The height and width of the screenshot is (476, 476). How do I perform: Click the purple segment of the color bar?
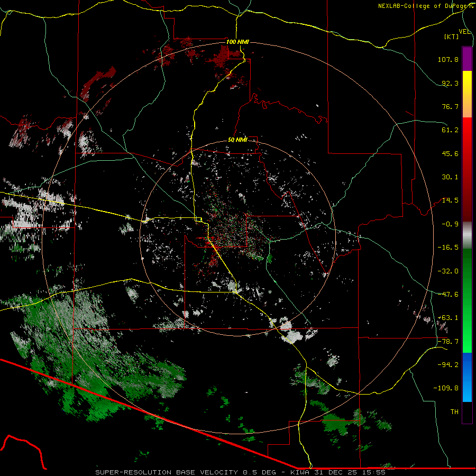tap(467, 59)
